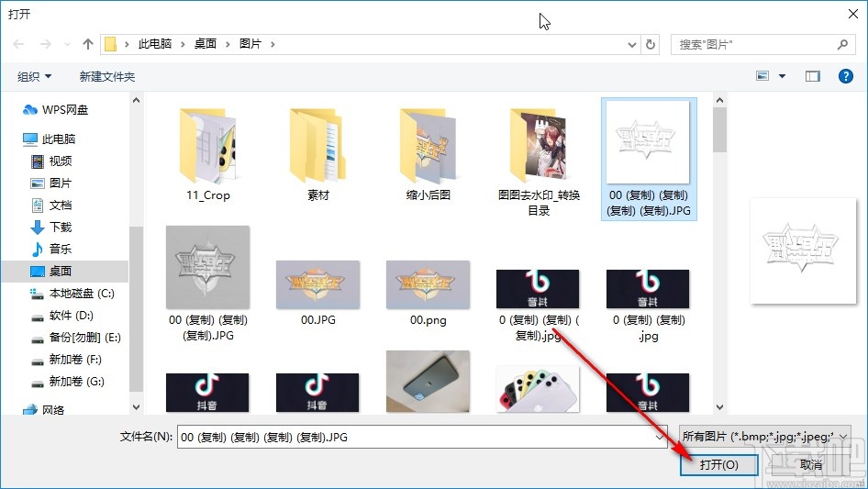Click 新建文件夹 in the toolbar
The width and height of the screenshot is (868, 489).
(106, 76)
